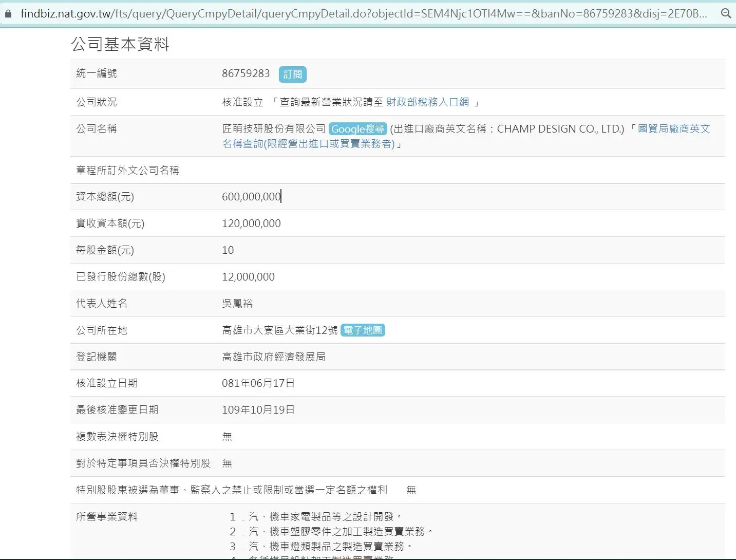Click the address text 高雄市大寮區大業街12號
The height and width of the screenshot is (560, 736).
(x=279, y=330)
